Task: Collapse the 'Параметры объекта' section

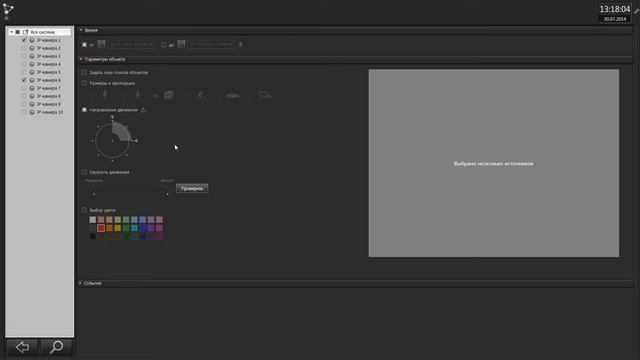Action: [x=81, y=59]
